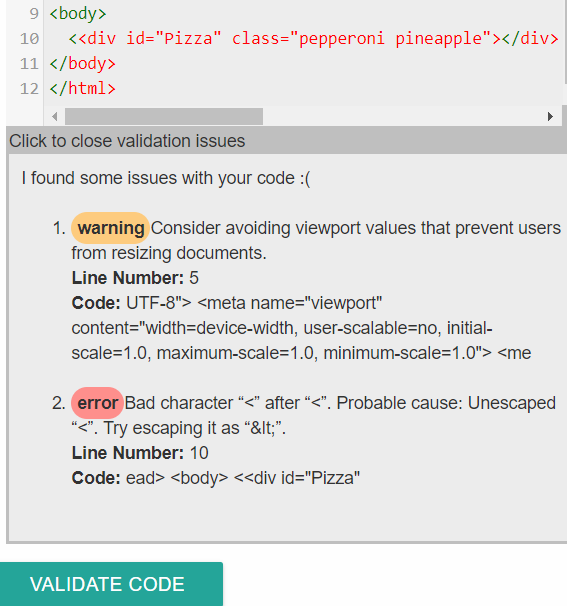Place the cursor in the closing html tag
The width and height of the screenshot is (567, 606).
coord(82,89)
